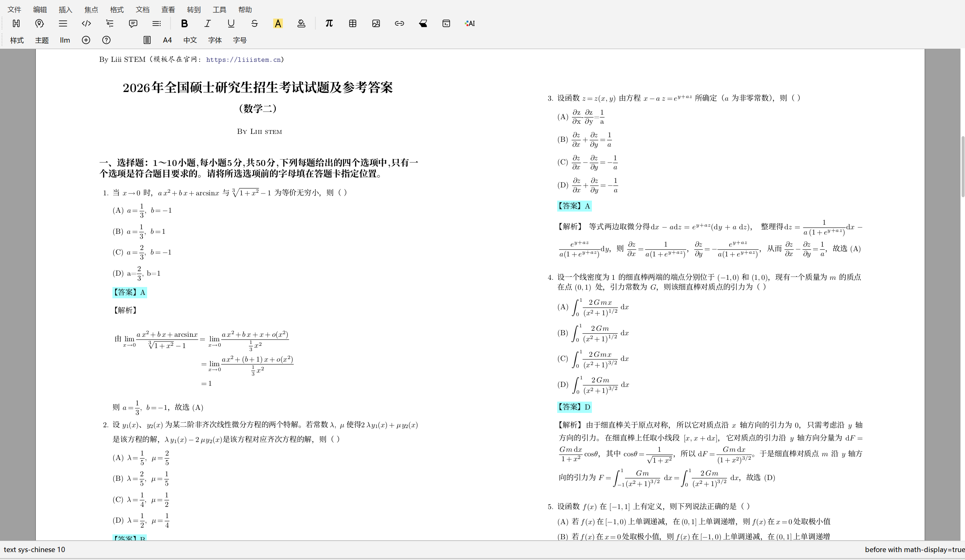Select the yellow text highlight color swatch
Viewport: 965px width, 560px height.
[278, 23]
